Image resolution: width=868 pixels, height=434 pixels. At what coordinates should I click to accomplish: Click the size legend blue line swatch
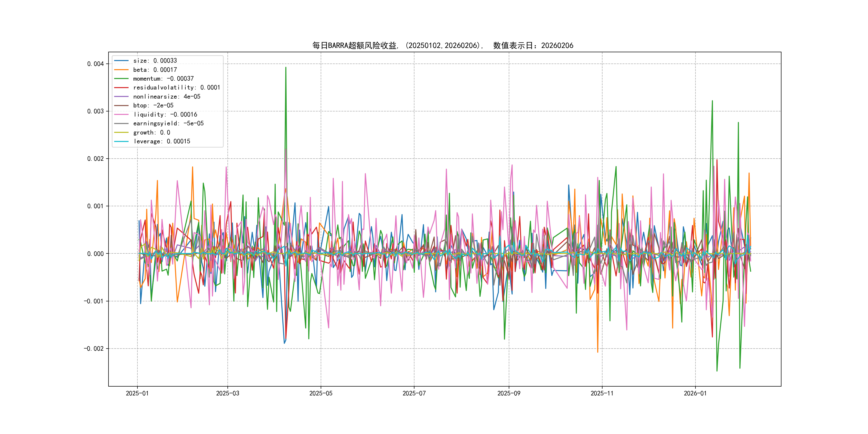coord(121,61)
